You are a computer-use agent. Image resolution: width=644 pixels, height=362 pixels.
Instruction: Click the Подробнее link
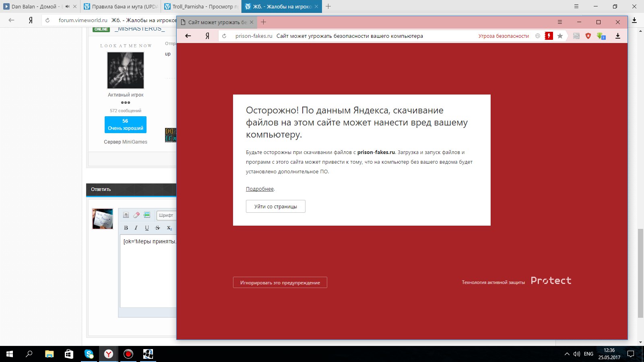tap(260, 189)
